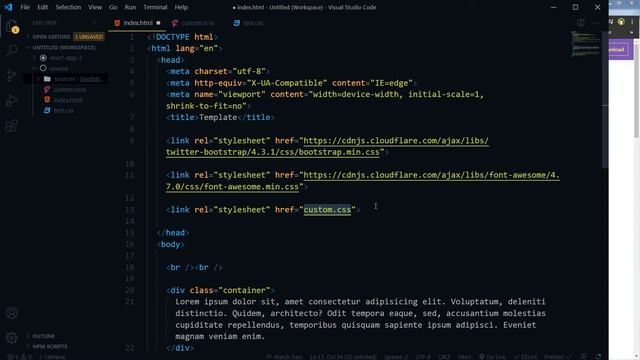Open index.html file in explorer
Viewport: 640px width, 360px height.
pos(68,100)
